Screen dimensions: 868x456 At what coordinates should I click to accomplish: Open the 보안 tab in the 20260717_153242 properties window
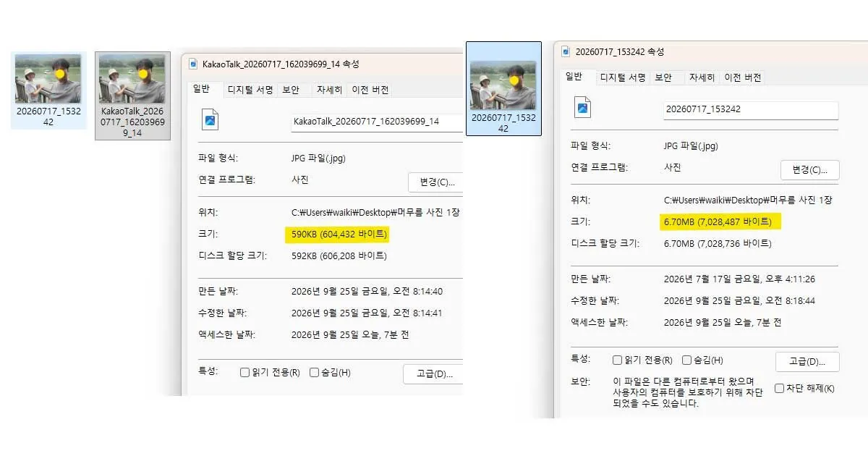663,77
